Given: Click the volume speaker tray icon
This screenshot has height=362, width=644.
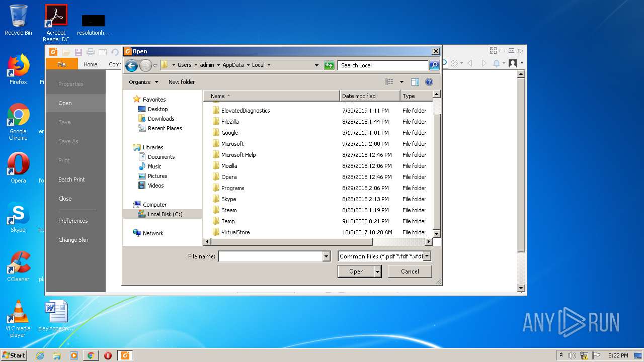Looking at the screenshot, I should 572,355.
